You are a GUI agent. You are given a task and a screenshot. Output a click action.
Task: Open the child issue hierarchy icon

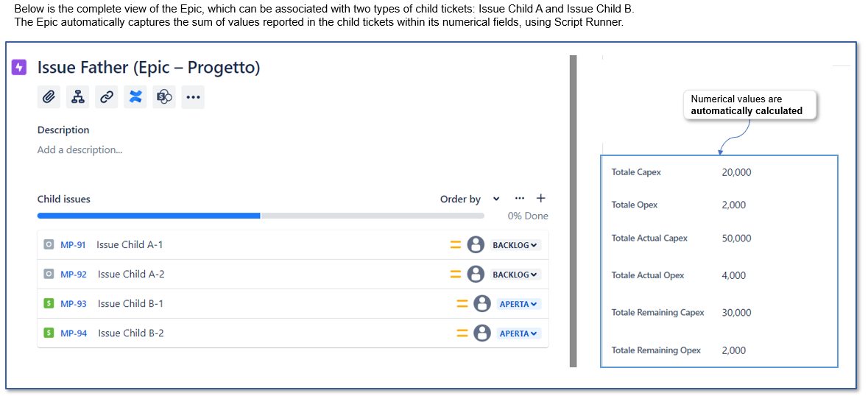coord(77,97)
